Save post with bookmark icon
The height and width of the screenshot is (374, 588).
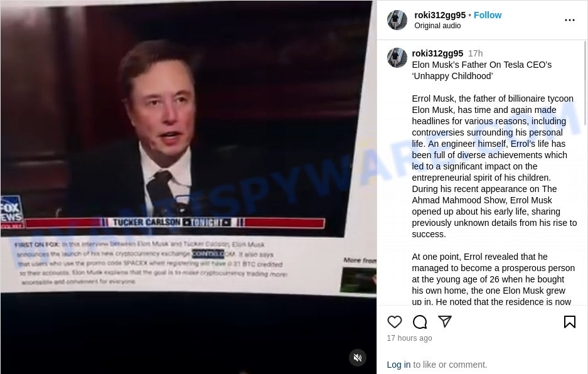(x=570, y=321)
